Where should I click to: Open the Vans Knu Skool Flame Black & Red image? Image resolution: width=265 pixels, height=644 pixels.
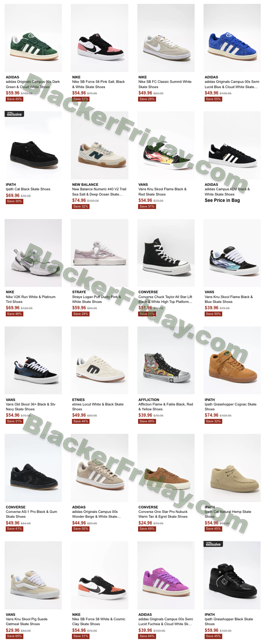[x=166, y=145]
